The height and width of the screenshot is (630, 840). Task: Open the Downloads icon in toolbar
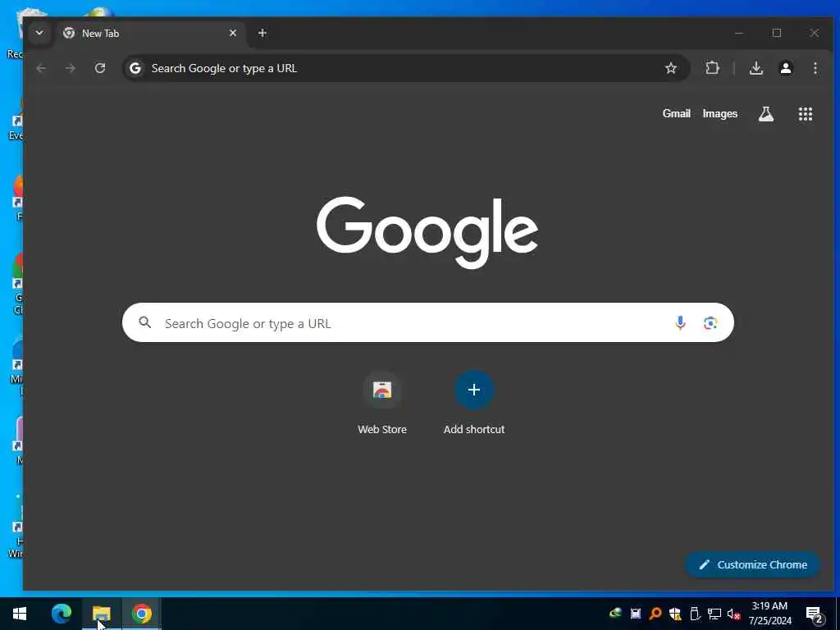point(756,68)
